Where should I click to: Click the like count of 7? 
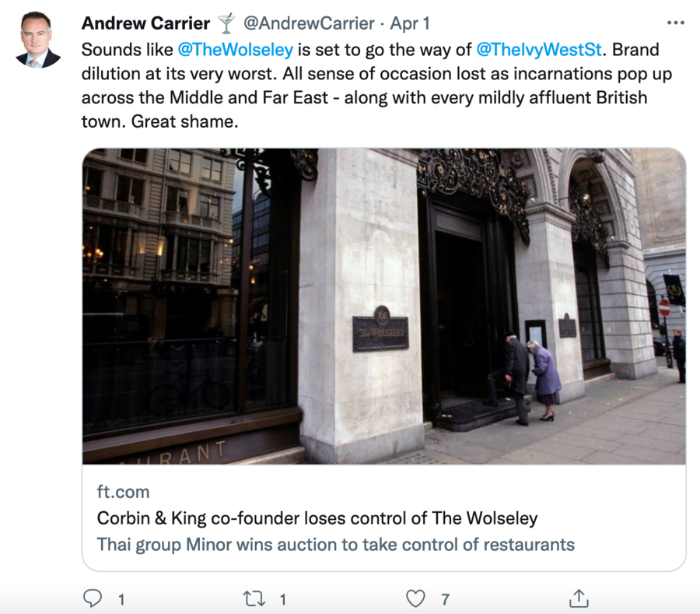(x=445, y=598)
